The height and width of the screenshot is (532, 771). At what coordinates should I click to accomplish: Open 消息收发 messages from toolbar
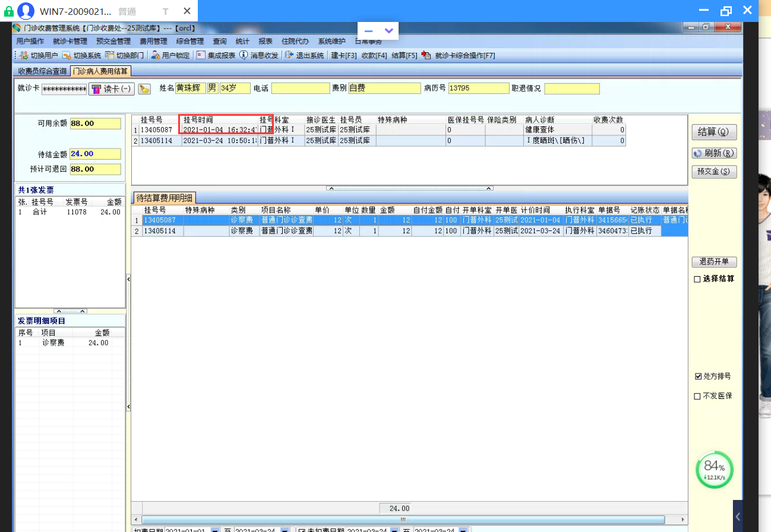click(x=258, y=55)
